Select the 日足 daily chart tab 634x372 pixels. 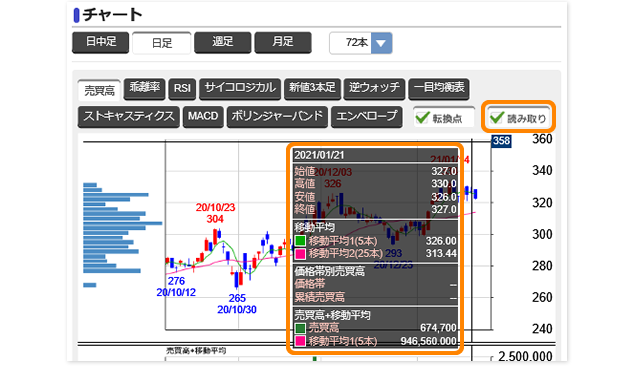point(162,43)
